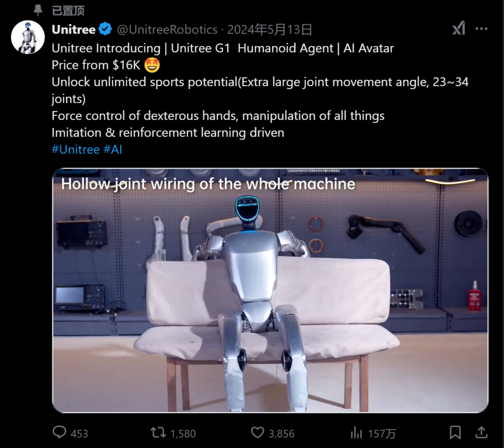Open the #Unitree hashtag
This screenshot has height=448, width=504.
click(x=76, y=150)
